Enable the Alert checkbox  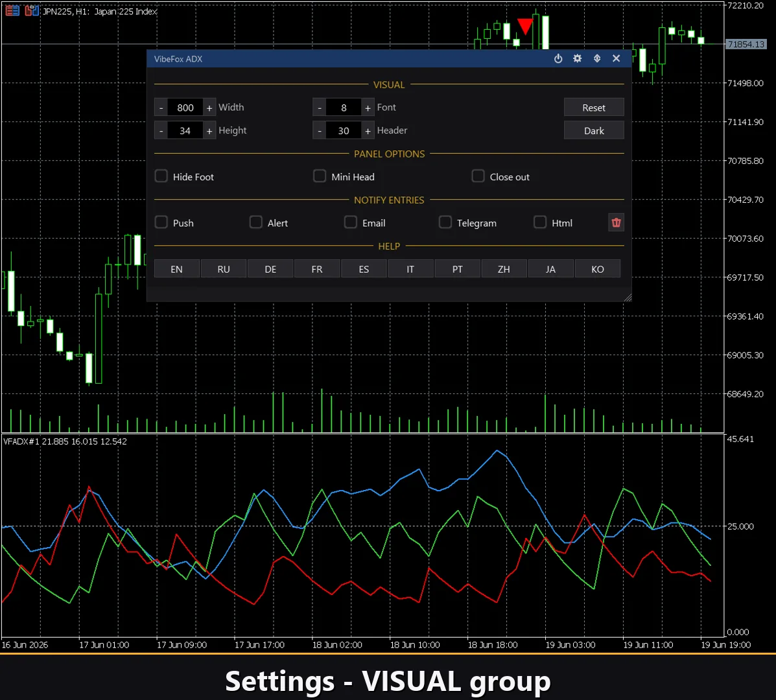(256, 222)
